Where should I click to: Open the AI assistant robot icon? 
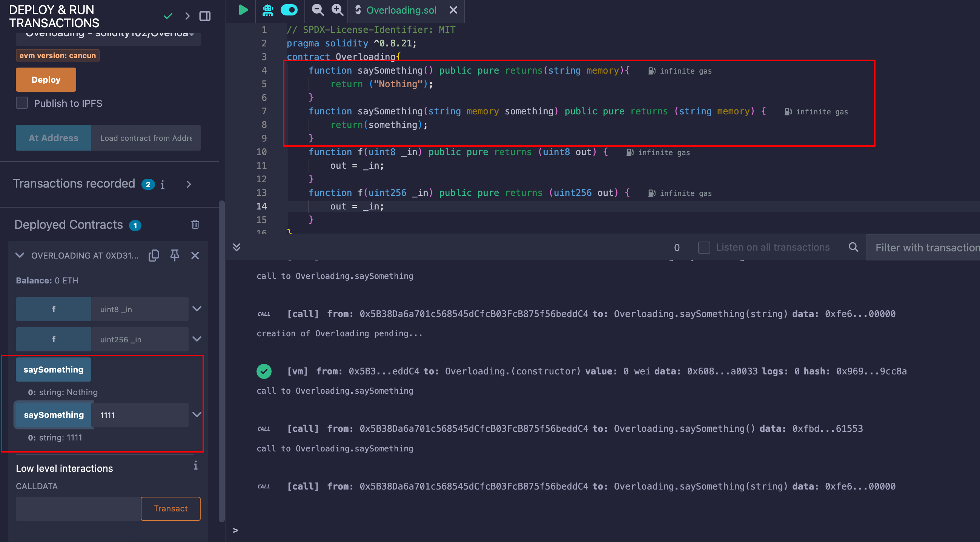point(268,10)
